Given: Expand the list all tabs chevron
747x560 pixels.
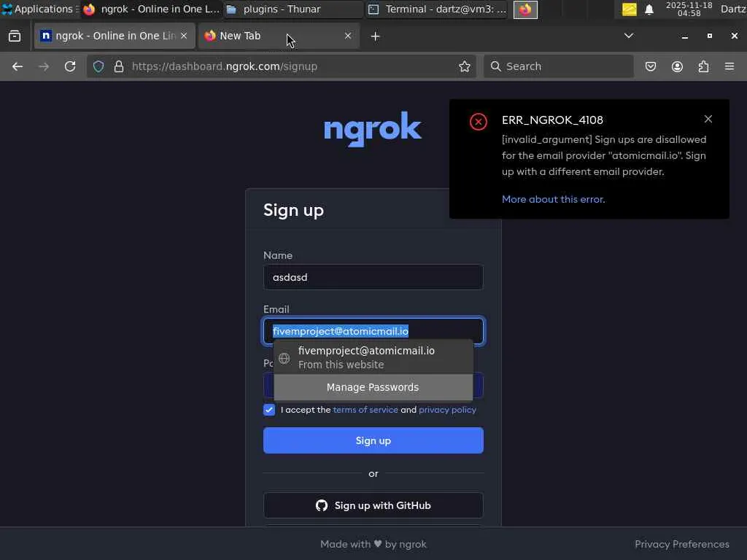Looking at the screenshot, I should (x=629, y=36).
